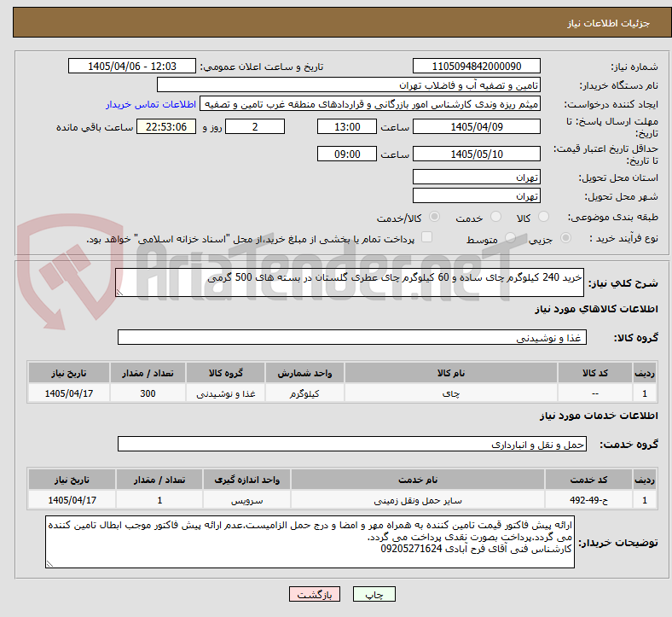Open the اطلاعات تماس خریدار link
The width and height of the screenshot is (672, 617).
tap(151, 104)
